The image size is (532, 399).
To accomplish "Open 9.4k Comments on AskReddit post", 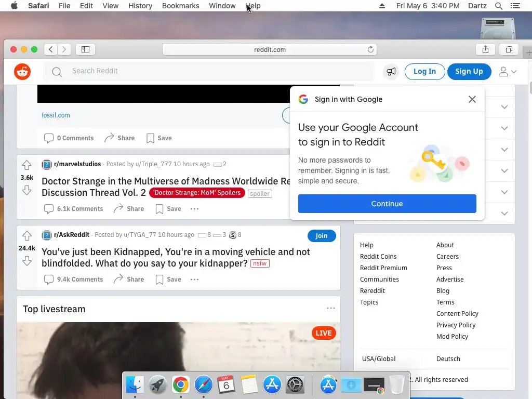I will click(x=73, y=279).
